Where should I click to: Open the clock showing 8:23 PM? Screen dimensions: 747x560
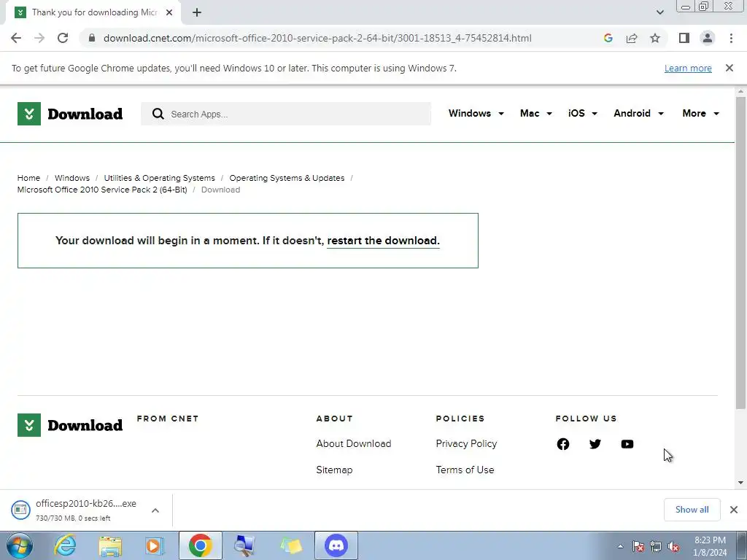(x=710, y=546)
